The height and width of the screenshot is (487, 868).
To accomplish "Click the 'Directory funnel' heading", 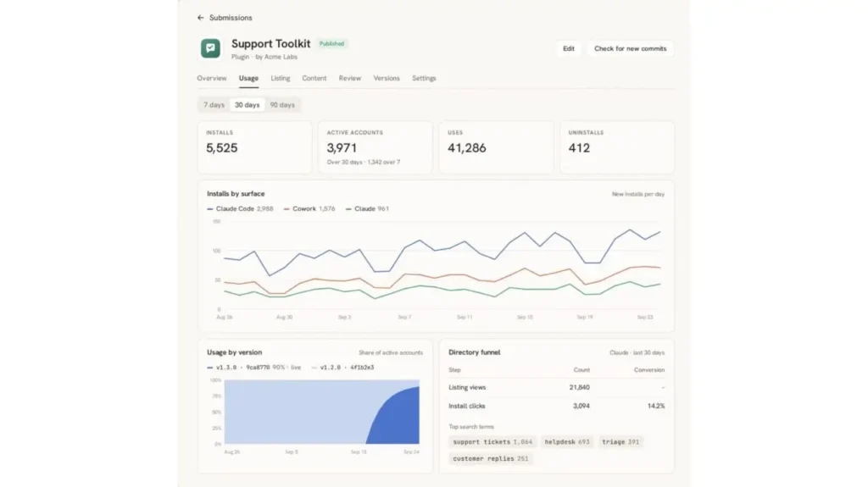I will 475,352.
